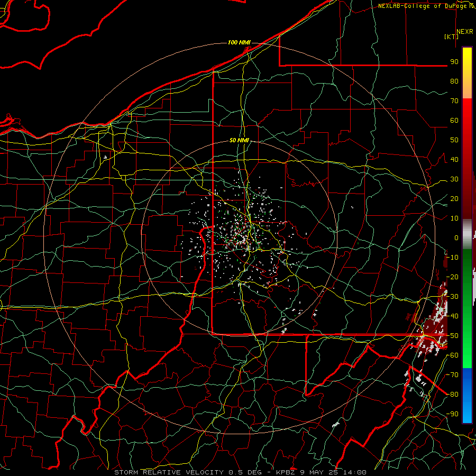Image resolution: width=476 pixels, height=476 pixels.
Task: Click the 20 value on velocity scale
Action: pos(454,198)
